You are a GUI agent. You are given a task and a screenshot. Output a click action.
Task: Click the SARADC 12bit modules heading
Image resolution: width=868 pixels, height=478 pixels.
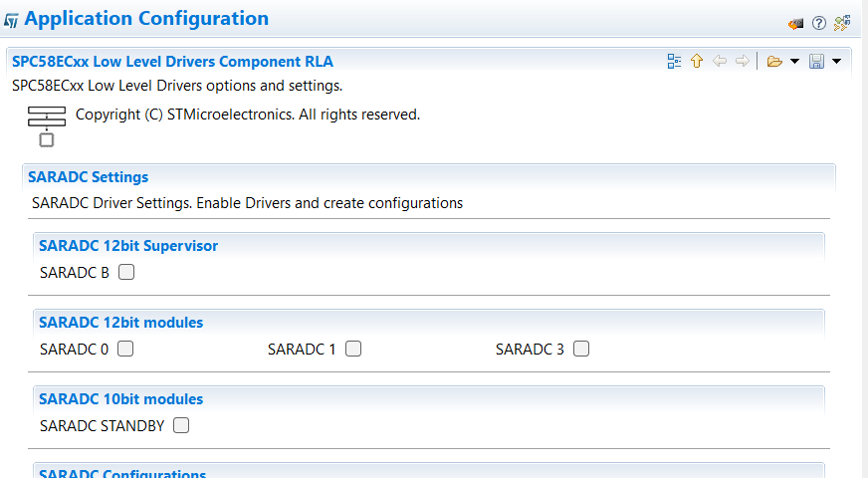coord(120,323)
